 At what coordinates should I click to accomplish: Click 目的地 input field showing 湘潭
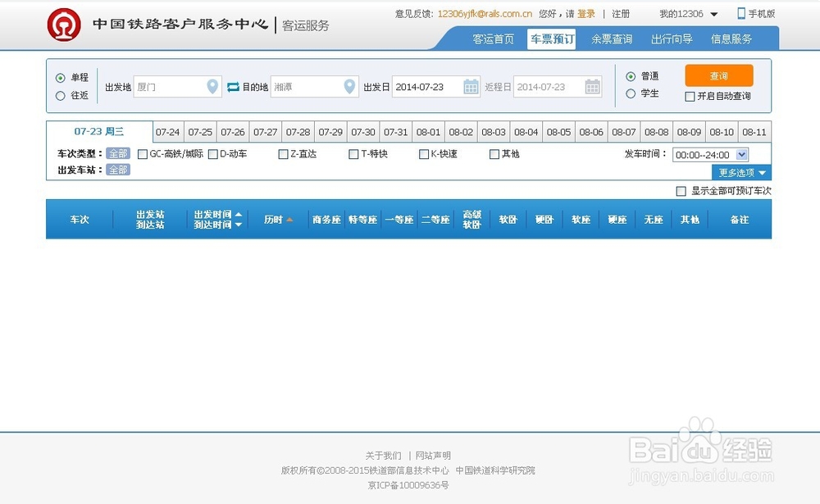tap(314, 87)
